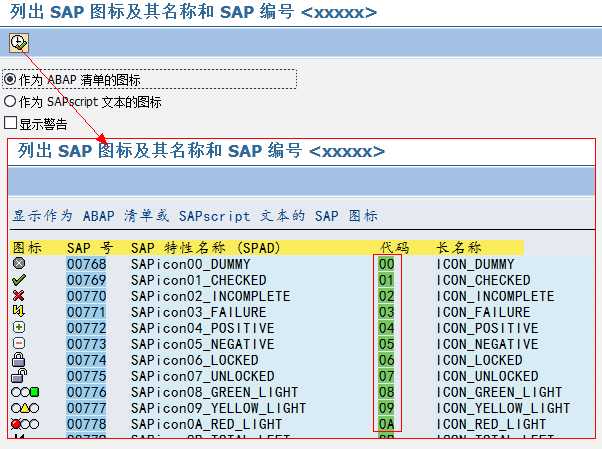Select SAP number 00768
This screenshot has height=449, width=602.
86,264
